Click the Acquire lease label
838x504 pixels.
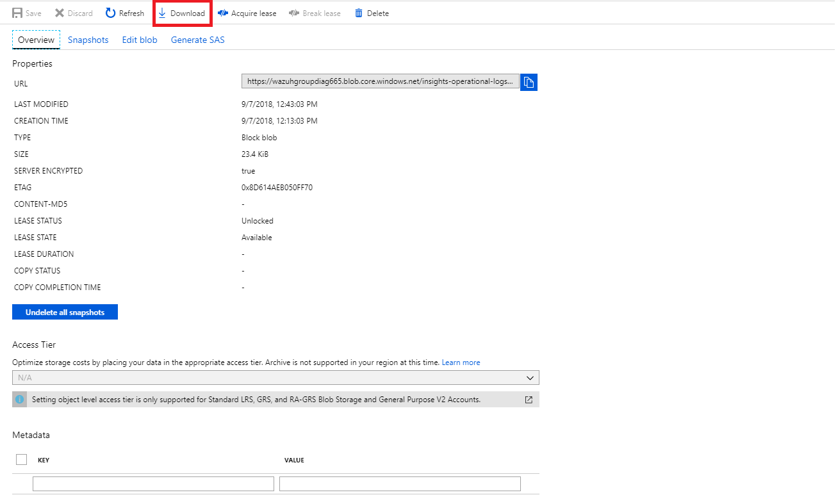(x=254, y=13)
